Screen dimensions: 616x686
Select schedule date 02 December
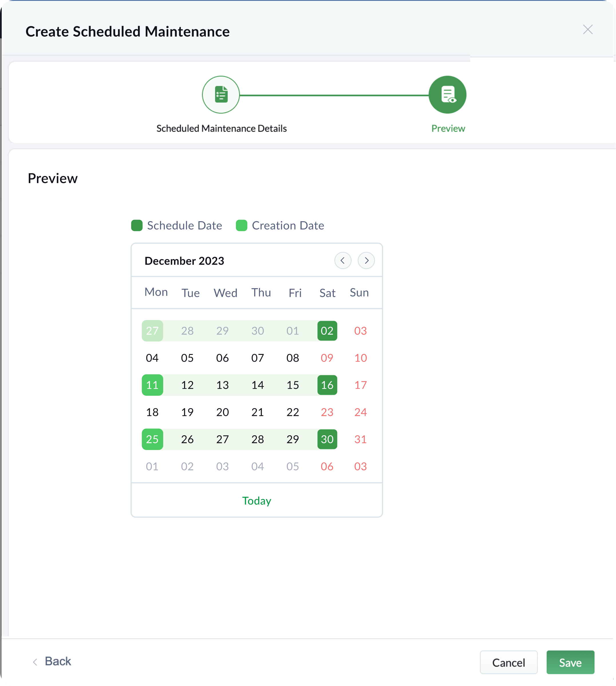pyautogui.click(x=327, y=331)
